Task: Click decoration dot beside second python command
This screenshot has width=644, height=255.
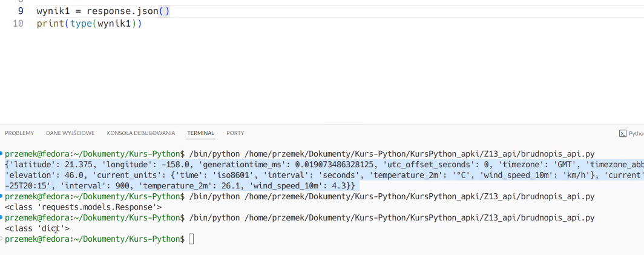Action: point(2,196)
